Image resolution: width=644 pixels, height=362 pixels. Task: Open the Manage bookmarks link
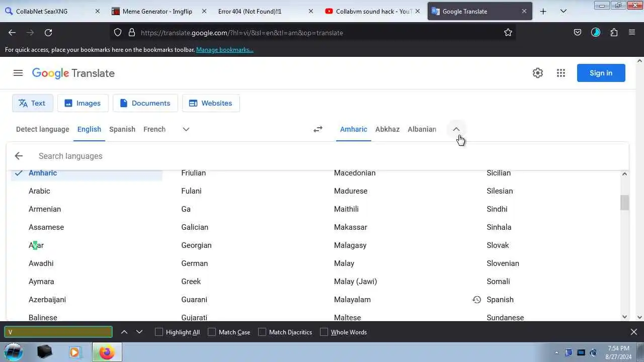[x=225, y=50]
